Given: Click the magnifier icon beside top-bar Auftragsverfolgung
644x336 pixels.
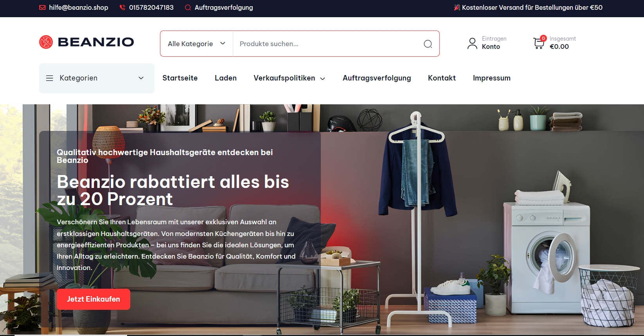Looking at the screenshot, I should [188, 7].
